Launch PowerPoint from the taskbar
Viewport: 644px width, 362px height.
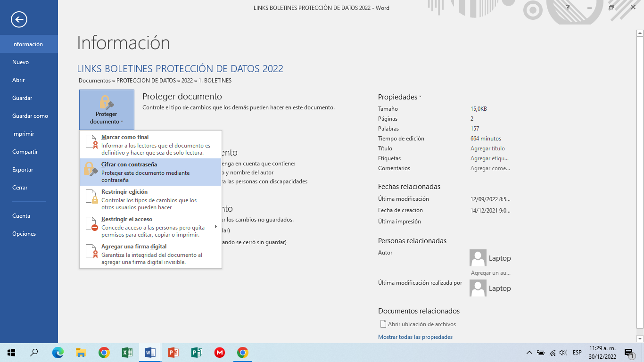[x=173, y=352]
